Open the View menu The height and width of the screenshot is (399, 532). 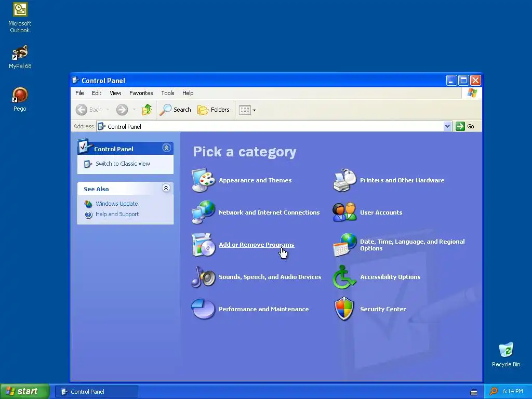pos(115,93)
